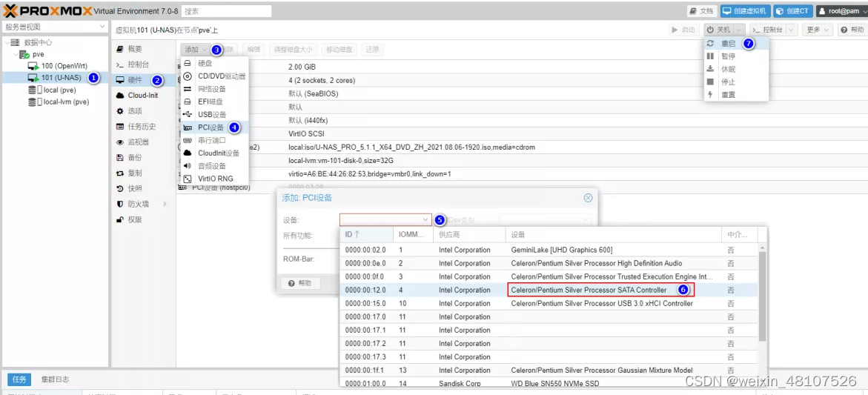Select local (pve) storage in the tree
Image resolution: width=868 pixels, height=395 pixels.
point(59,90)
